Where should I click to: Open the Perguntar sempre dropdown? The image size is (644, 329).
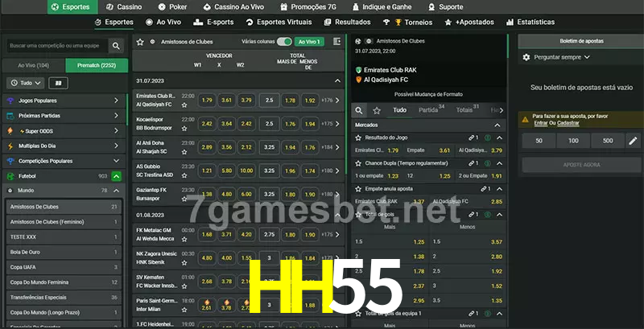(x=562, y=57)
